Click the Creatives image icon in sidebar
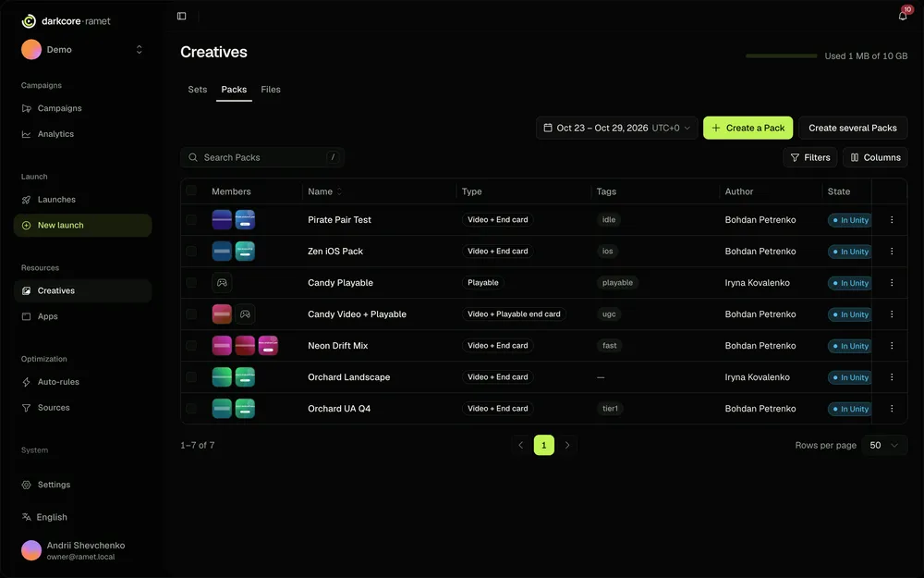Image resolution: width=924 pixels, height=578 pixels. pyautogui.click(x=27, y=290)
